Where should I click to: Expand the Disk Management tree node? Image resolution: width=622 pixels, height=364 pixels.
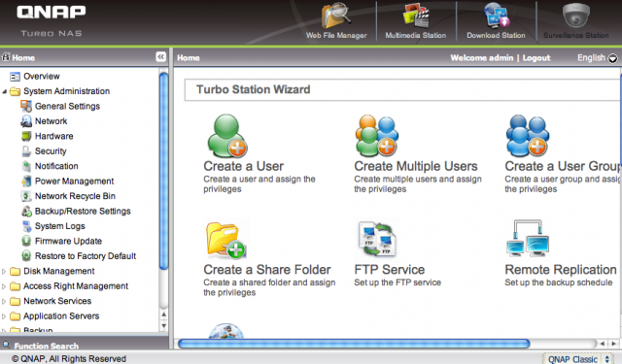point(4,272)
